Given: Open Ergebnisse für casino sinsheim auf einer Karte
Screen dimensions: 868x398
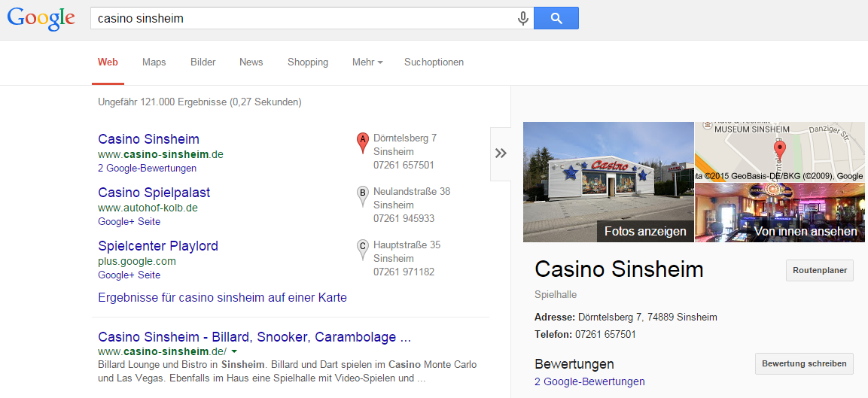Looking at the screenshot, I should click(223, 298).
